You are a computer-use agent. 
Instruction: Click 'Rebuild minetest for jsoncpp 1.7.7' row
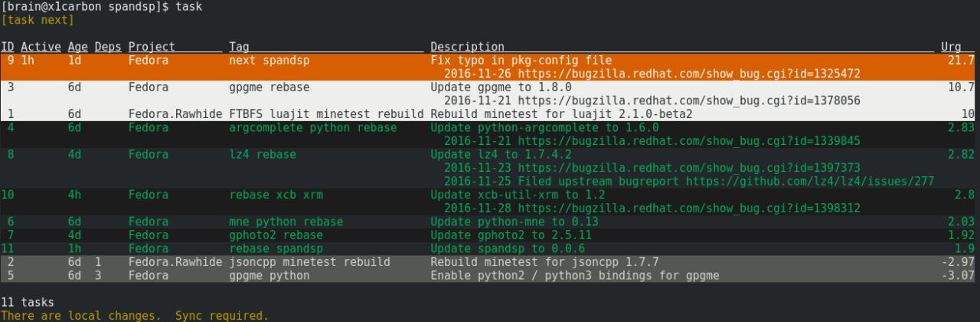pyautogui.click(x=490, y=262)
